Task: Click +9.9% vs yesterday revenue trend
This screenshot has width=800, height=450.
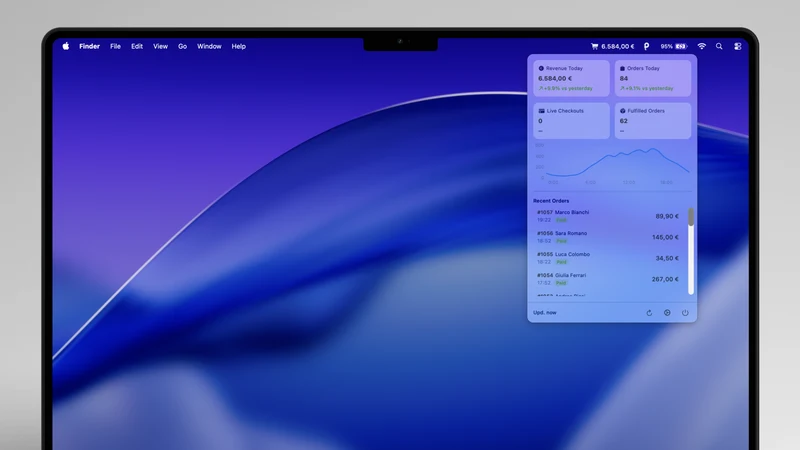Action: (566, 88)
